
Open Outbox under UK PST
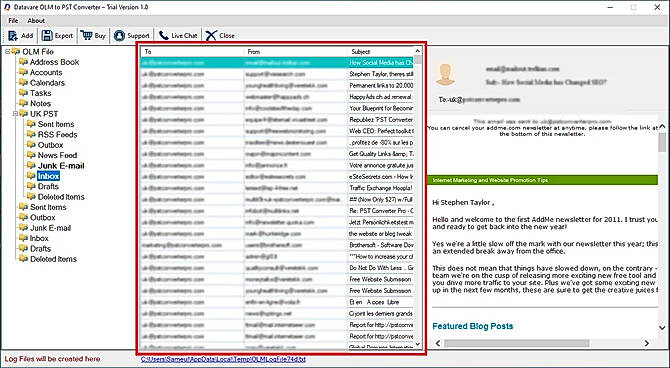[50, 145]
